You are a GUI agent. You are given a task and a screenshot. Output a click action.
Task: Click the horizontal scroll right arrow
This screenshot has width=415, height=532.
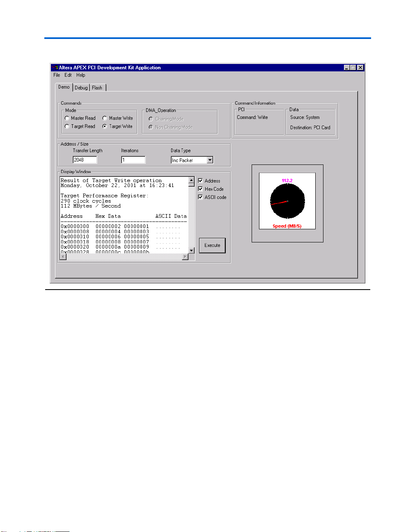185,257
